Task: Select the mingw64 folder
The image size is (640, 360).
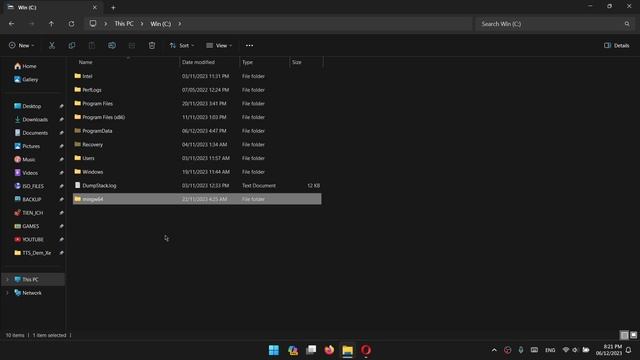Action: click(x=197, y=199)
